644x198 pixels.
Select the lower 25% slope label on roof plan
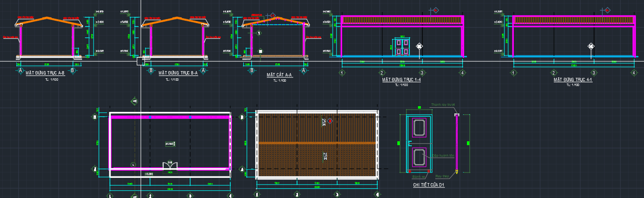click(x=324, y=157)
